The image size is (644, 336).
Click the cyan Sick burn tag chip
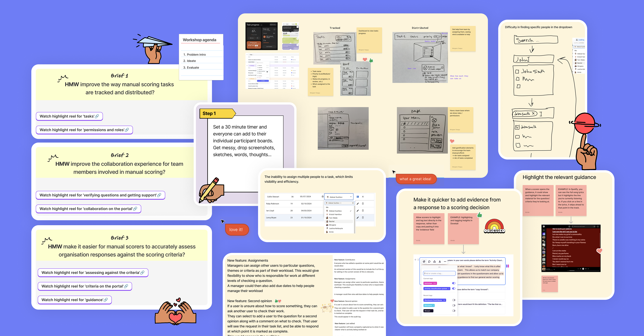[x=429, y=306]
